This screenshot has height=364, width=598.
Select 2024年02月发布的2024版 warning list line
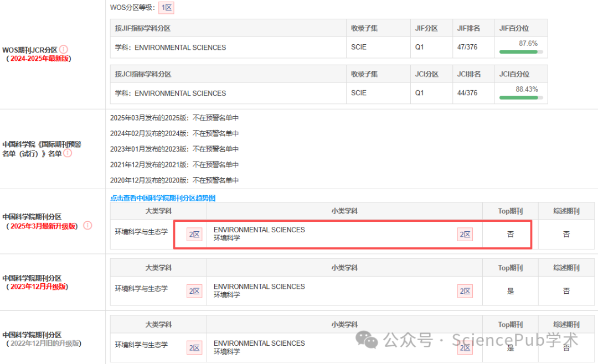174,133
